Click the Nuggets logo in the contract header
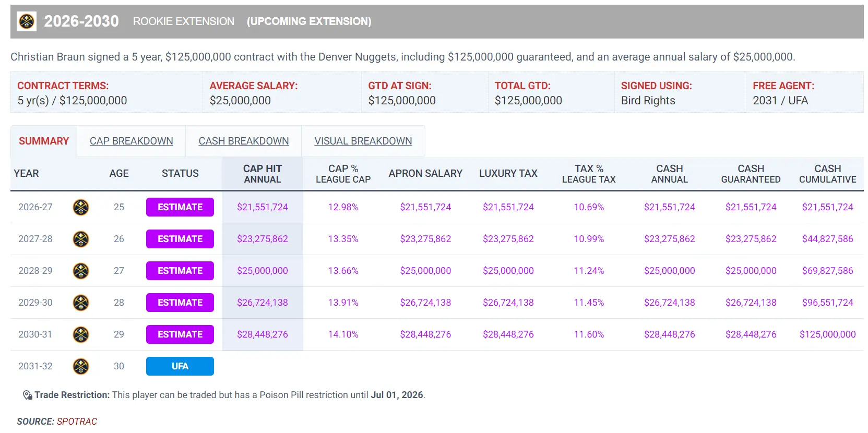868x433 pixels. coord(27,21)
